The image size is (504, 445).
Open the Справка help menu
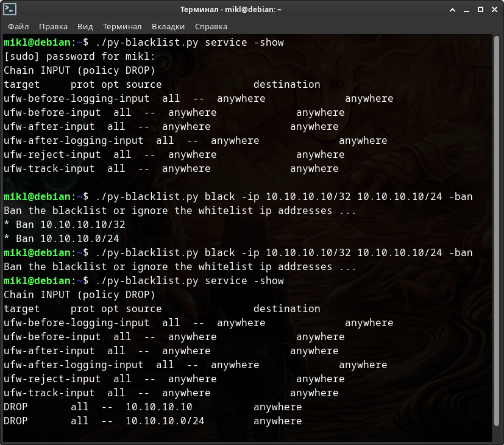coord(211,26)
